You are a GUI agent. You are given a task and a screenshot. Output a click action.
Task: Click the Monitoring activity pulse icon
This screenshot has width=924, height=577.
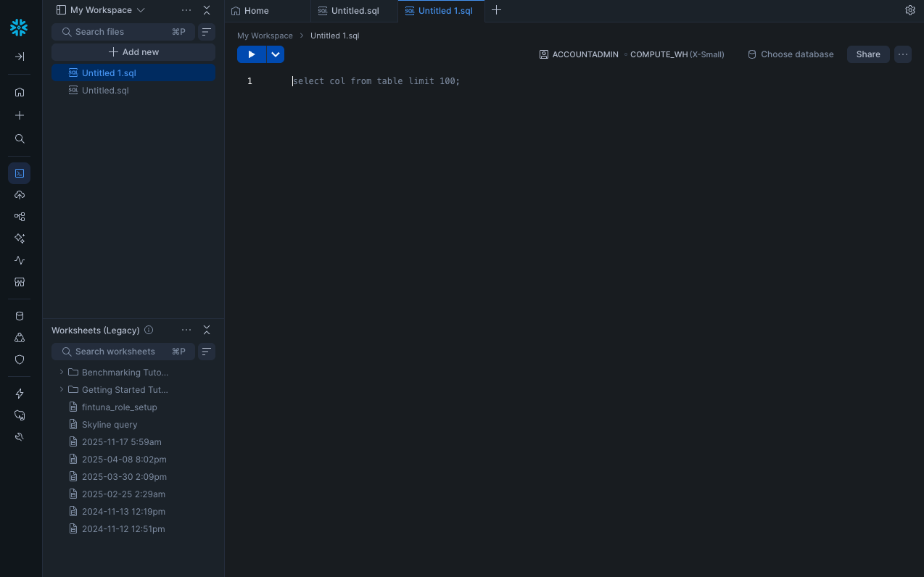[x=20, y=260]
